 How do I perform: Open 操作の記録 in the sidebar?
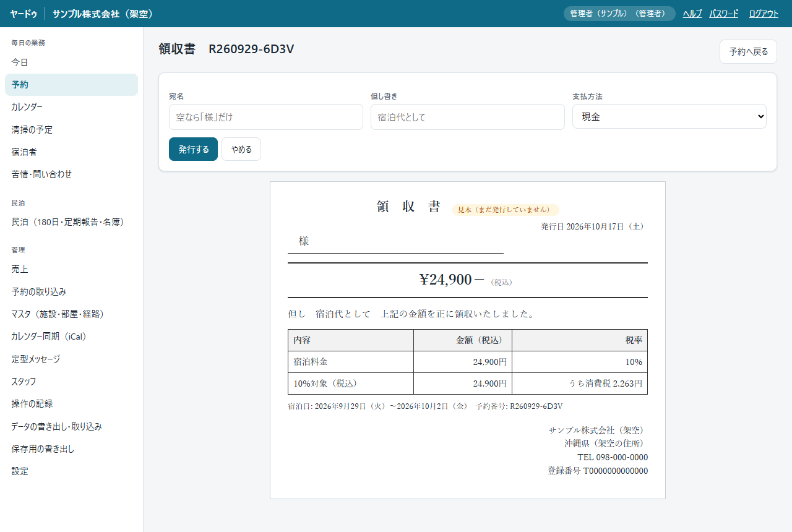(x=71, y=404)
